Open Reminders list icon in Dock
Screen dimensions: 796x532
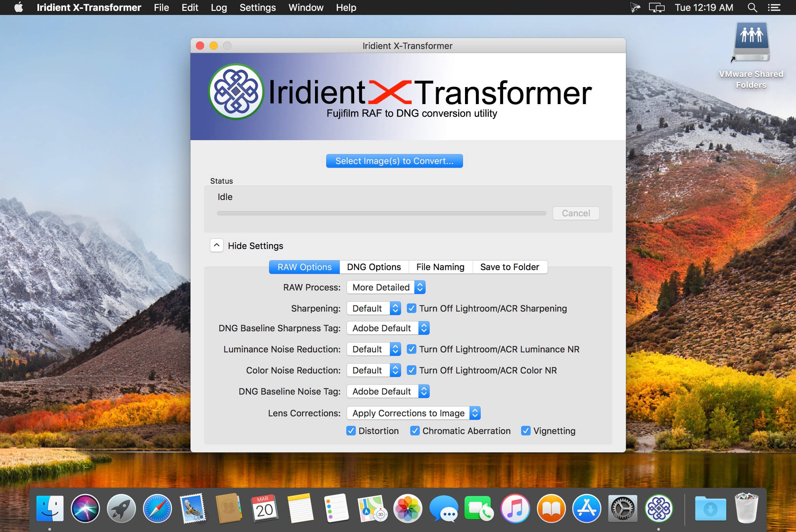(x=336, y=509)
